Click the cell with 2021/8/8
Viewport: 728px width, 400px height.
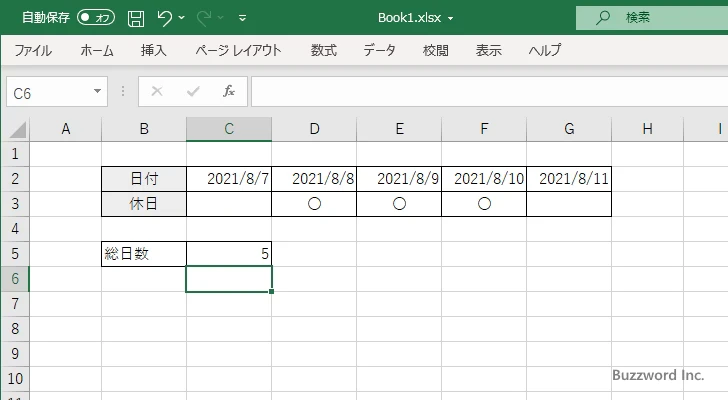[x=314, y=179]
